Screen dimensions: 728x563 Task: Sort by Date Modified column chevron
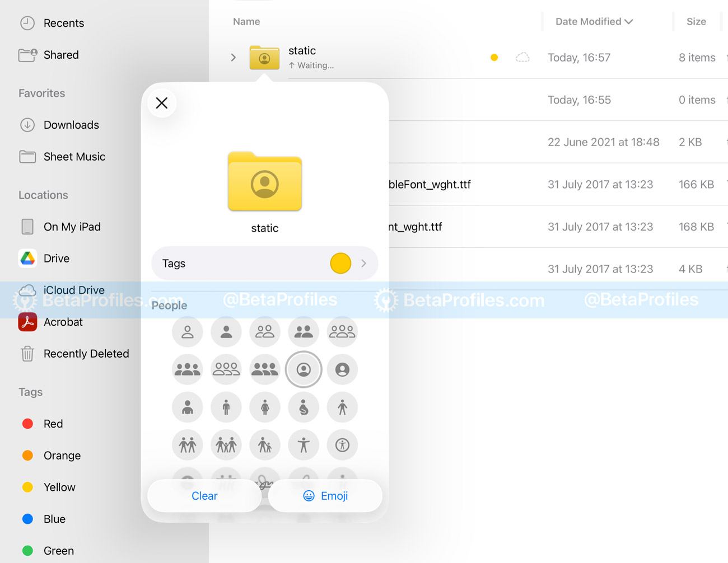629,22
